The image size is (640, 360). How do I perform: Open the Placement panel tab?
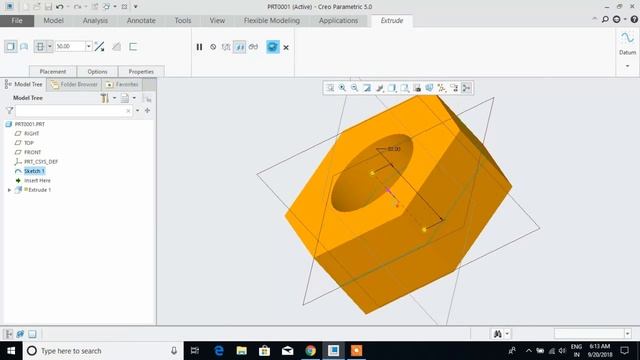(53, 71)
